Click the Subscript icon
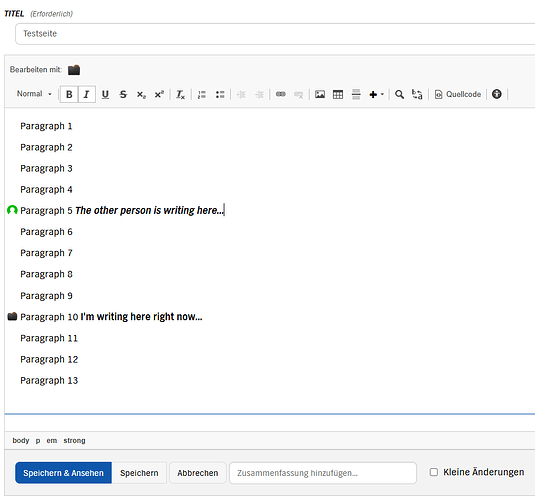The height and width of the screenshot is (500, 535). pyautogui.click(x=141, y=94)
